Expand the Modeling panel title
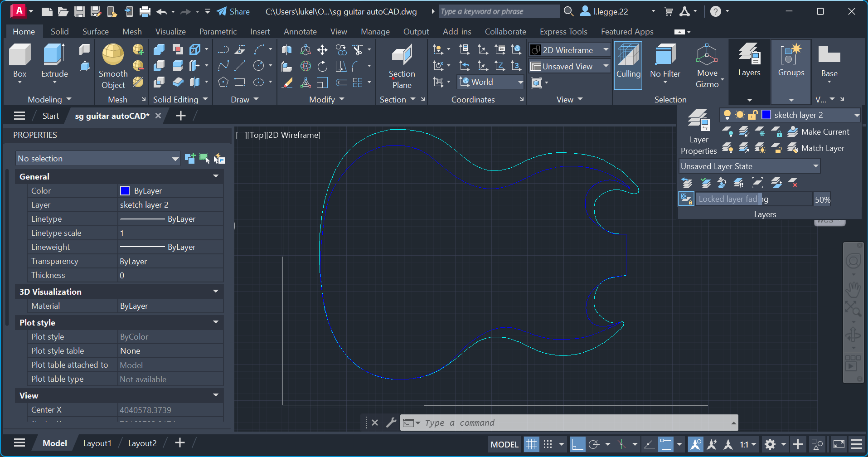The height and width of the screenshot is (457, 868). [x=49, y=99]
